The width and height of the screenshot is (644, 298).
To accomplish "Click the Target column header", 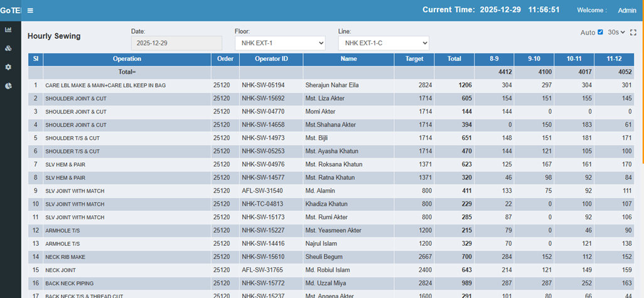I will [414, 59].
